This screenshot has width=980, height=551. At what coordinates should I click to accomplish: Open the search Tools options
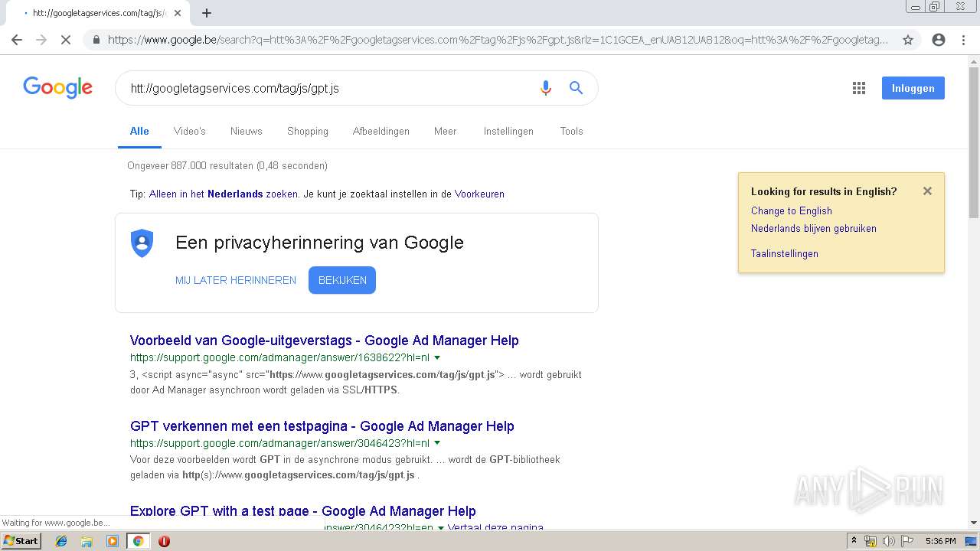[571, 131]
